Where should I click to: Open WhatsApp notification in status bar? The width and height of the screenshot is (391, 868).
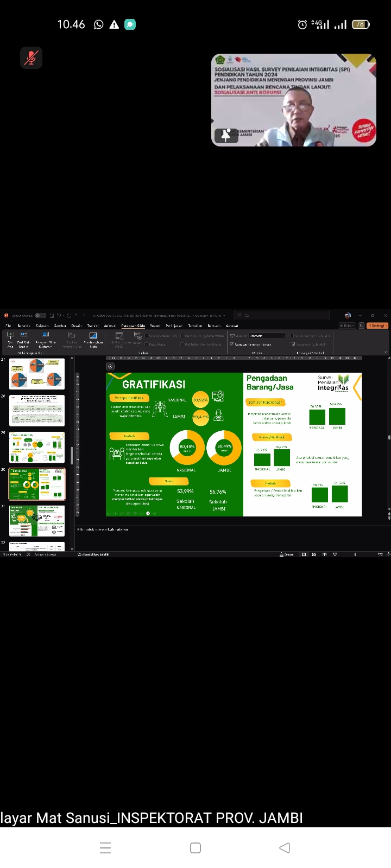pyautogui.click(x=99, y=24)
